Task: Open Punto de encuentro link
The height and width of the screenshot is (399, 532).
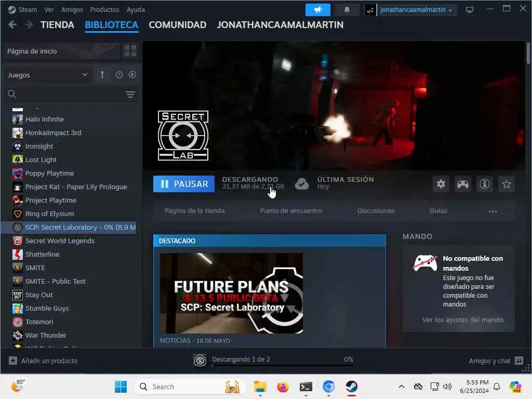Action: coord(291,211)
